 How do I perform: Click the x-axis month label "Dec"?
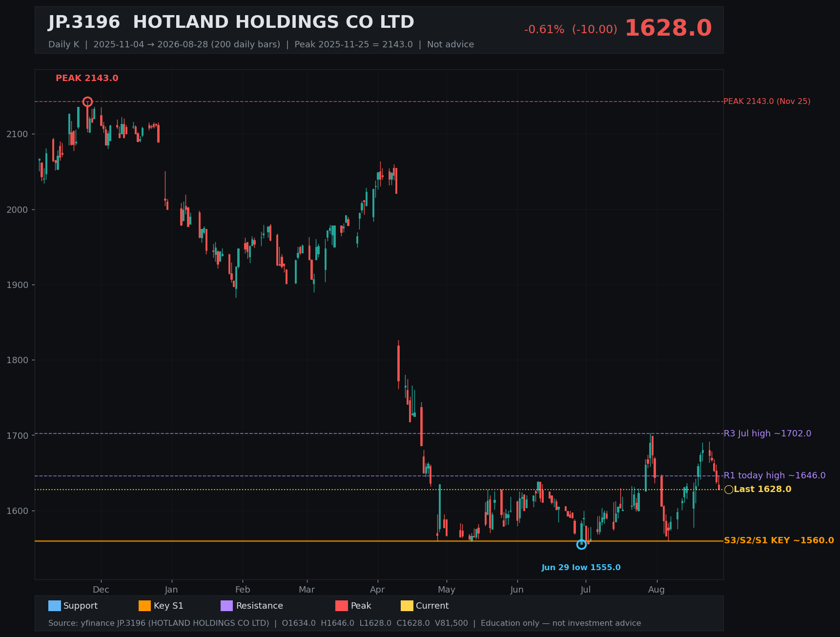click(101, 590)
